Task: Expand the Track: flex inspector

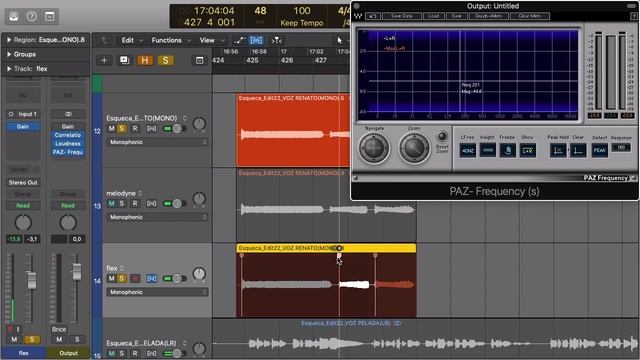Action: tap(9, 69)
